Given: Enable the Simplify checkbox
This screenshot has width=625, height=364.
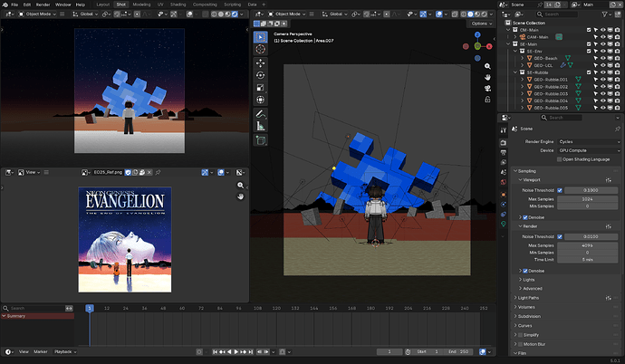Looking at the screenshot, I should pyautogui.click(x=520, y=335).
